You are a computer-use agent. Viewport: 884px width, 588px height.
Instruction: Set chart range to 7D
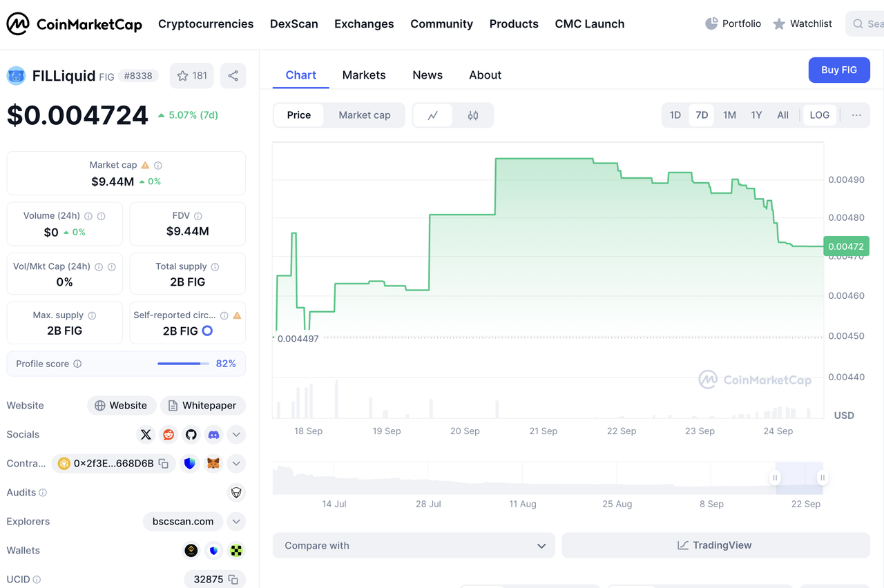(702, 115)
